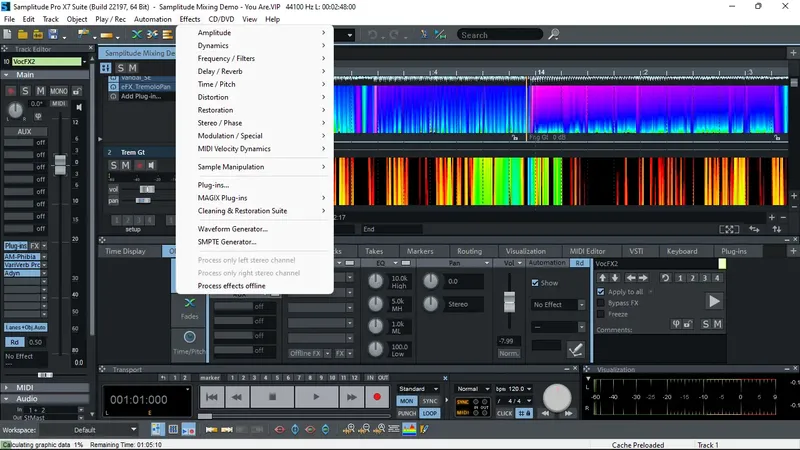Click the phase invert icon in VocFX2 panel
Image resolution: width=800 pixels, height=450 pixels.
pos(677,323)
